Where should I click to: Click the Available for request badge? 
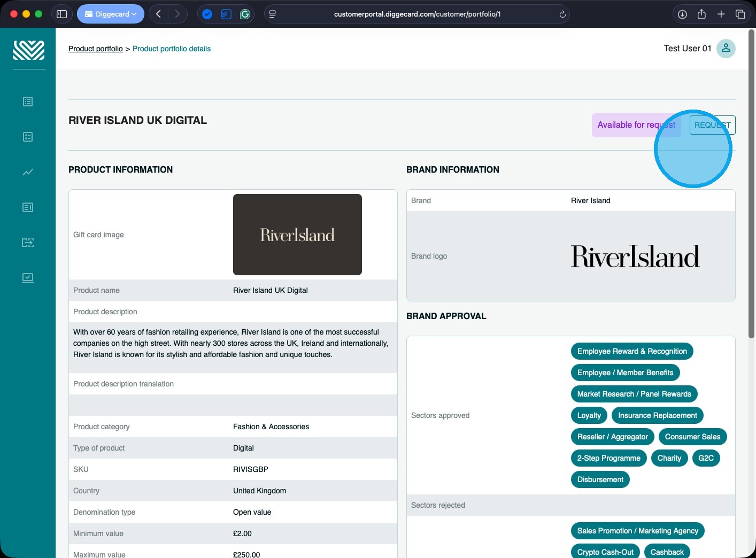point(636,125)
